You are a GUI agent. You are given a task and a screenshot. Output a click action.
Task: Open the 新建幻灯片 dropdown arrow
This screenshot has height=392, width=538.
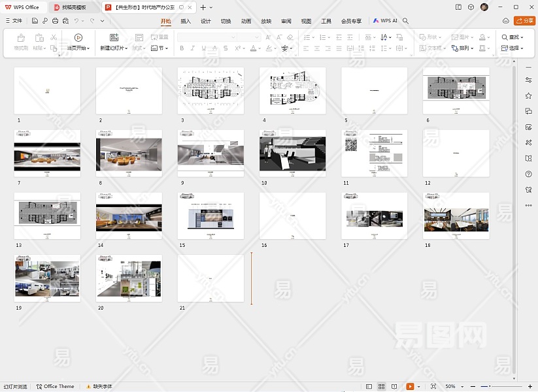pyautogui.click(x=126, y=48)
